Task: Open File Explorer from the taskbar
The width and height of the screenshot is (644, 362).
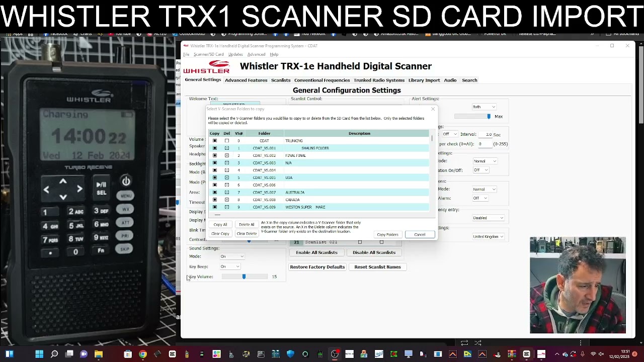Action: tap(99, 354)
